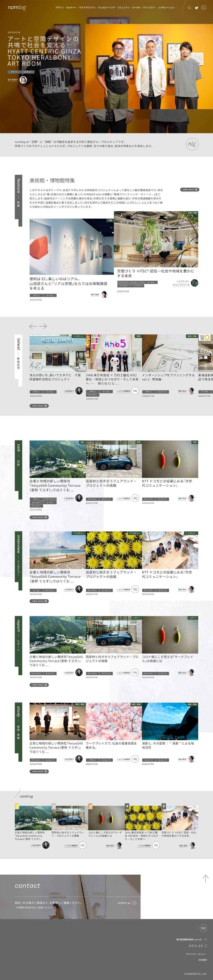Open ウェルビーイング in the top navigation
Image resolution: width=213 pixels, height=980 pixels.
pos(106,8)
